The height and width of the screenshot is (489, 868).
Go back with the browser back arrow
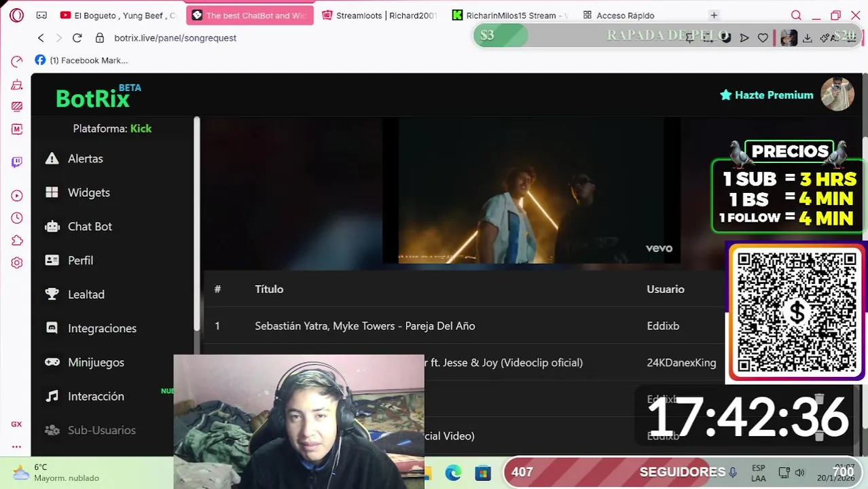tap(41, 38)
